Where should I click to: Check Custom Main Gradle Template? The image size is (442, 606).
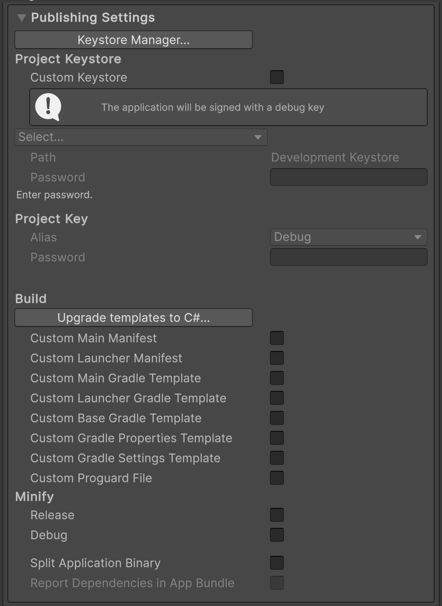click(x=277, y=378)
